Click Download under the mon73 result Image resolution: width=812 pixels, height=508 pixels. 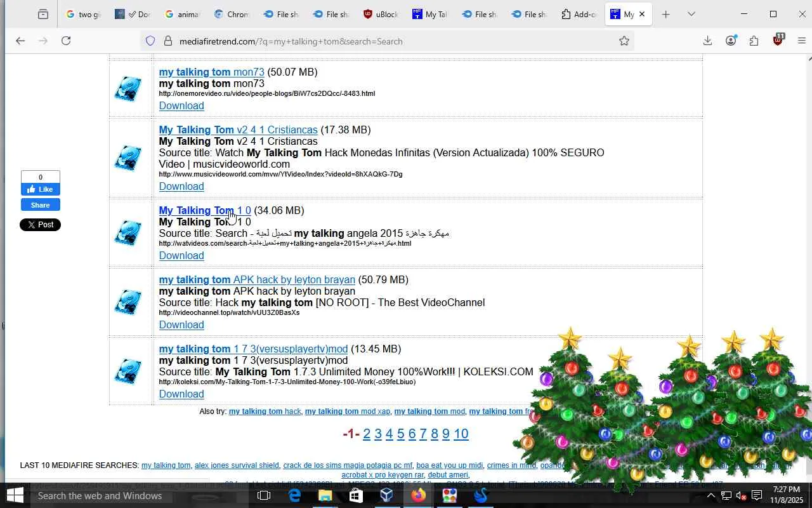181,105
